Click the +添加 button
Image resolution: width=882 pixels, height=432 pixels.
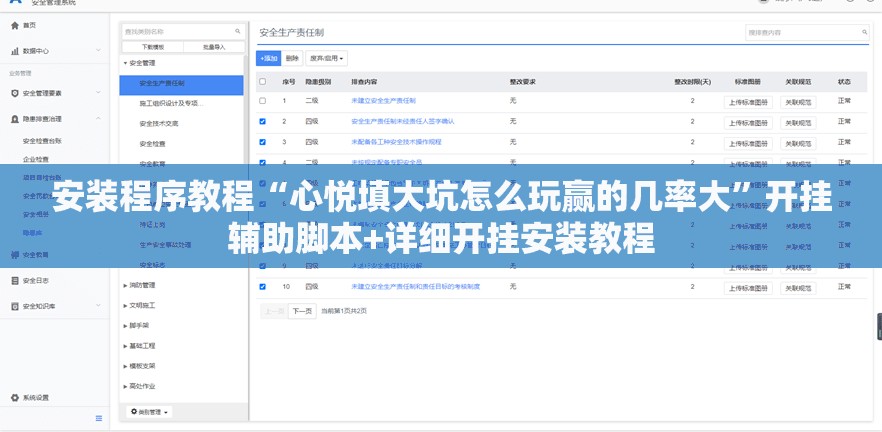click(x=268, y=58)
